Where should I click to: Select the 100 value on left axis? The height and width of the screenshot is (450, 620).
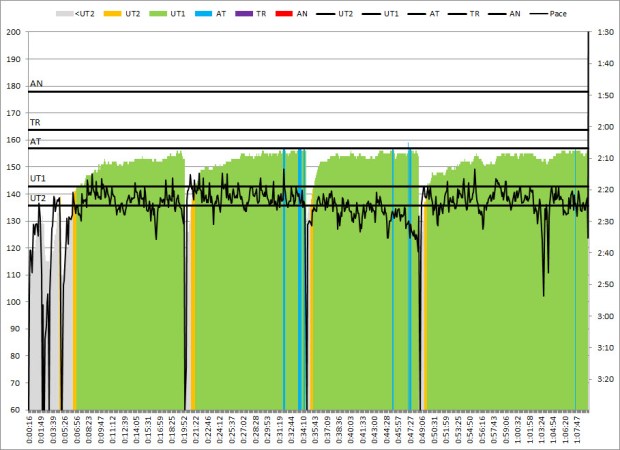(x=14, y=302)
